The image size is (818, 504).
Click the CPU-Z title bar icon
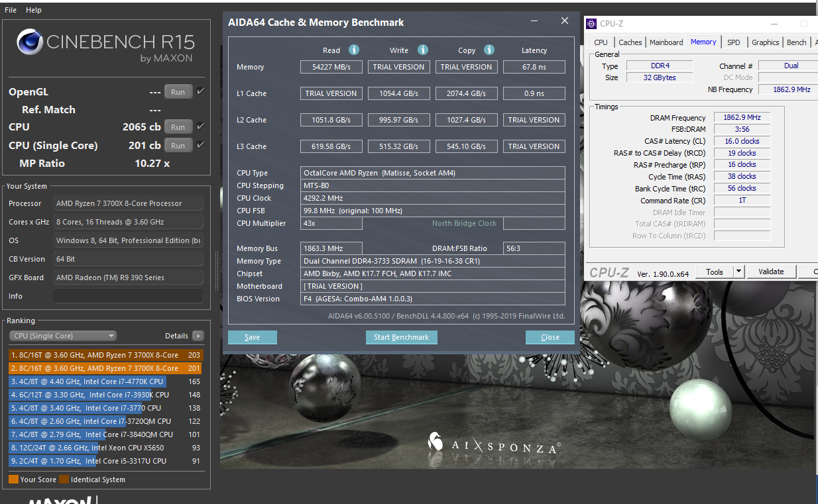point(592,24)
